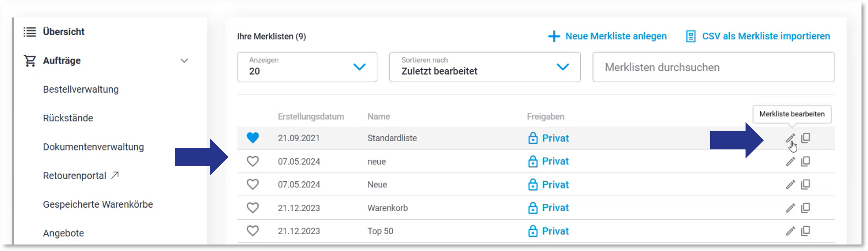Go to Bestellverwaltung in sidebar
The width and height of the screenshot is (868, 251).
point(81,89)
